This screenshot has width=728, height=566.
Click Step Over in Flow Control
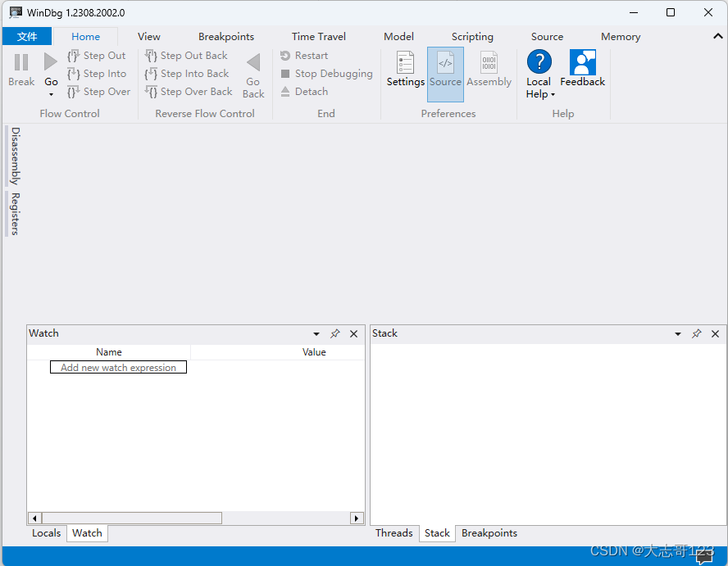[99, 92]
